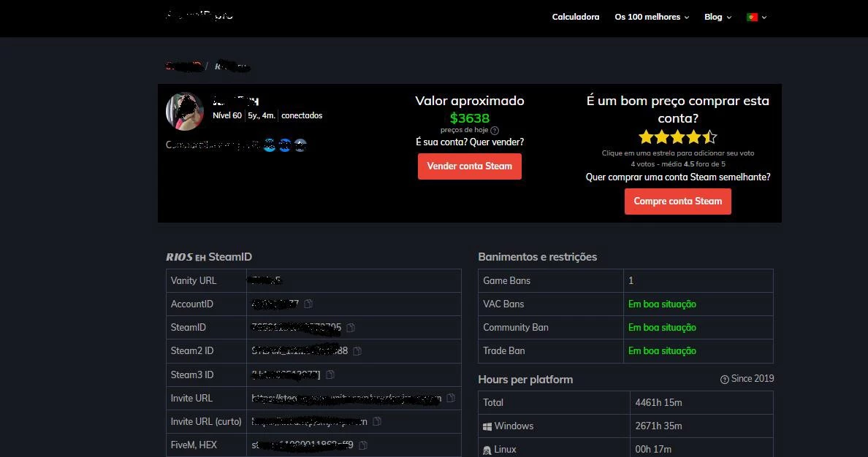This screenshot has height=457, width=868.
Task: Copy the Invite URL (curto) value
Action: point(377,421)
